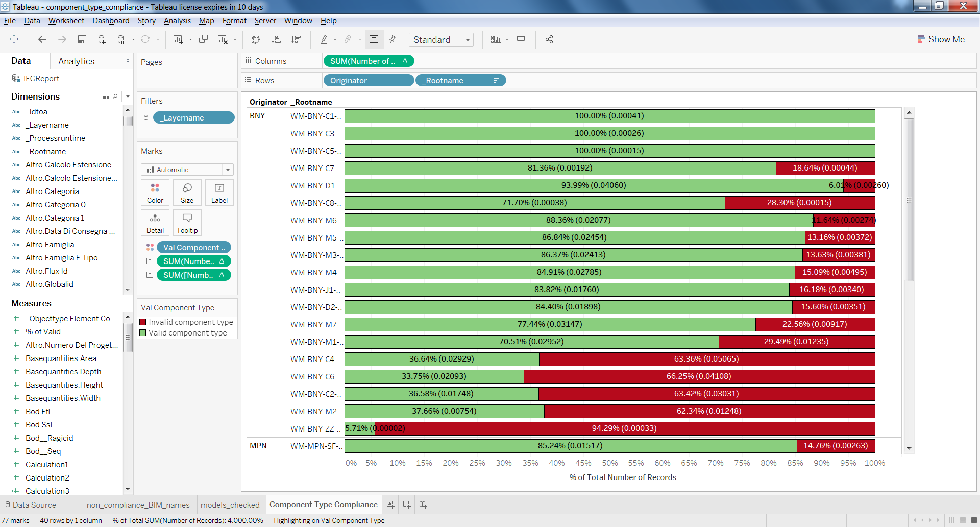This screenshot has width=980, height=527.
Task: Click the New Worksheet toolbar icon
Action: coord(177,39)
